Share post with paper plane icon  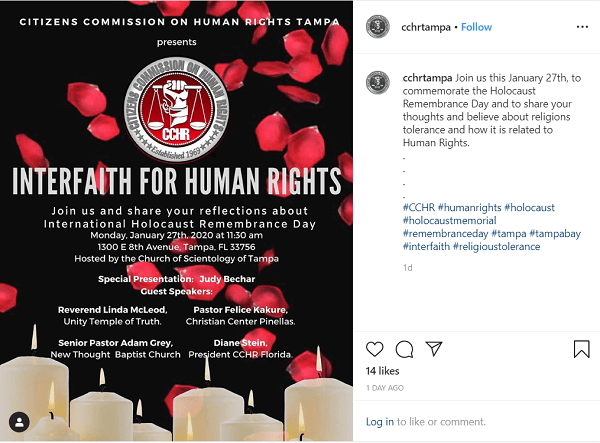(434, 349)
